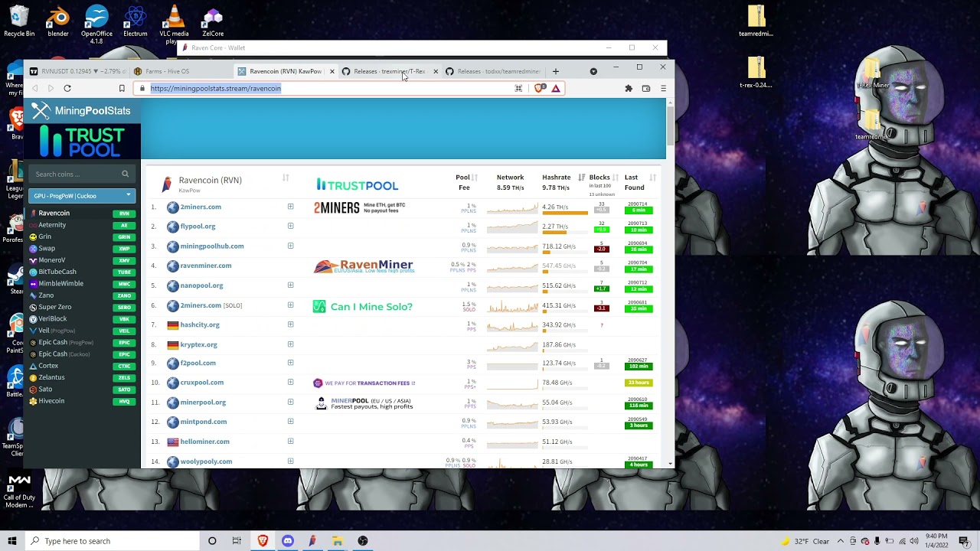Go back using the browser back arrow
The height and width of the screenshot is (551, 980).
tap(35, 89)
